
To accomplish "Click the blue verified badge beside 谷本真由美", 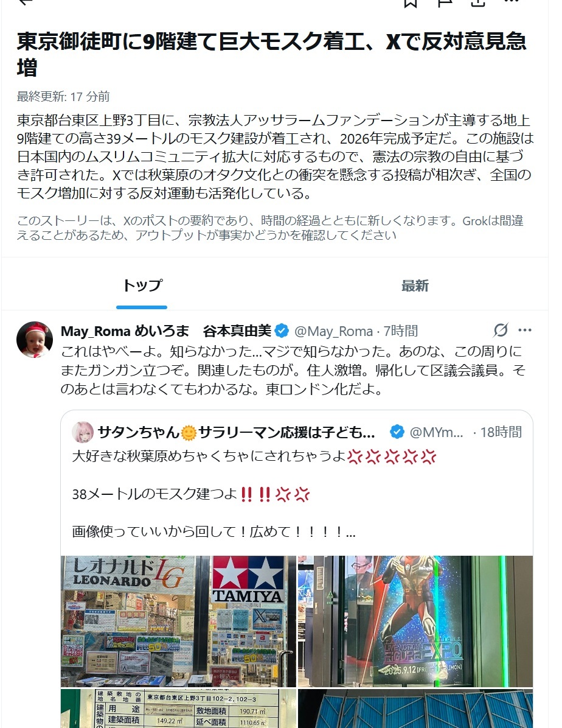I will tap(282, 331).
